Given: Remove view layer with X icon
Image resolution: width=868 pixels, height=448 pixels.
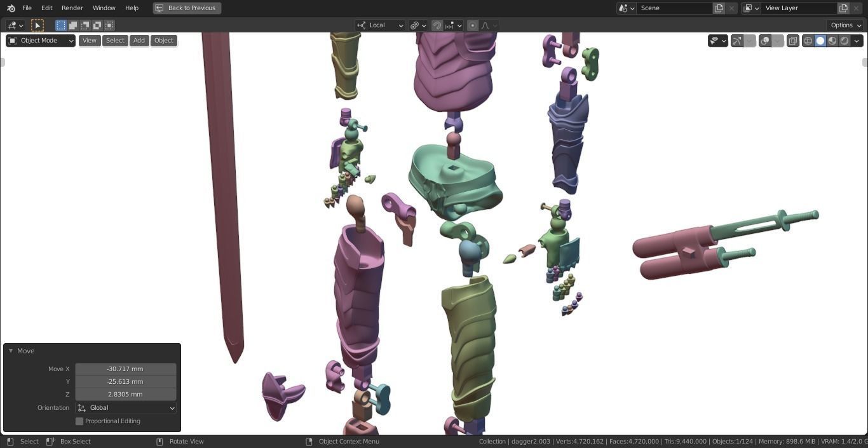Looking at the screenshot, I should click(x=857, y=8).
